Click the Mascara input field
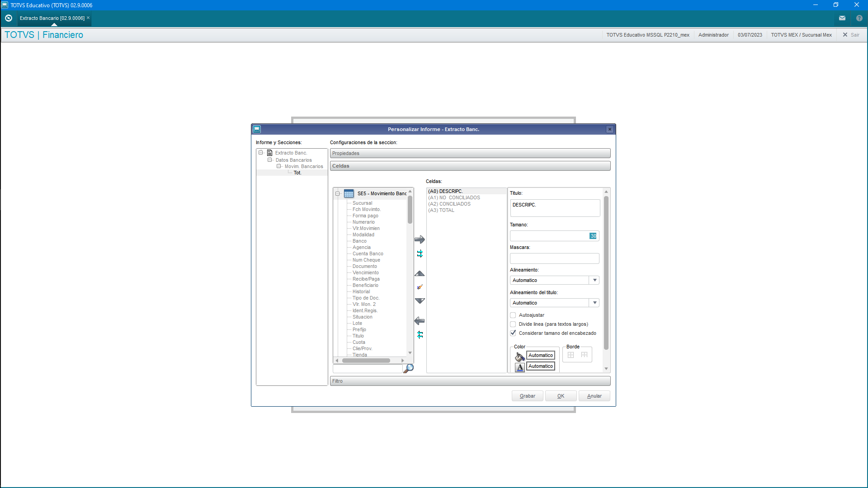This screenshot has height=488, width=868. click(554, 258)
